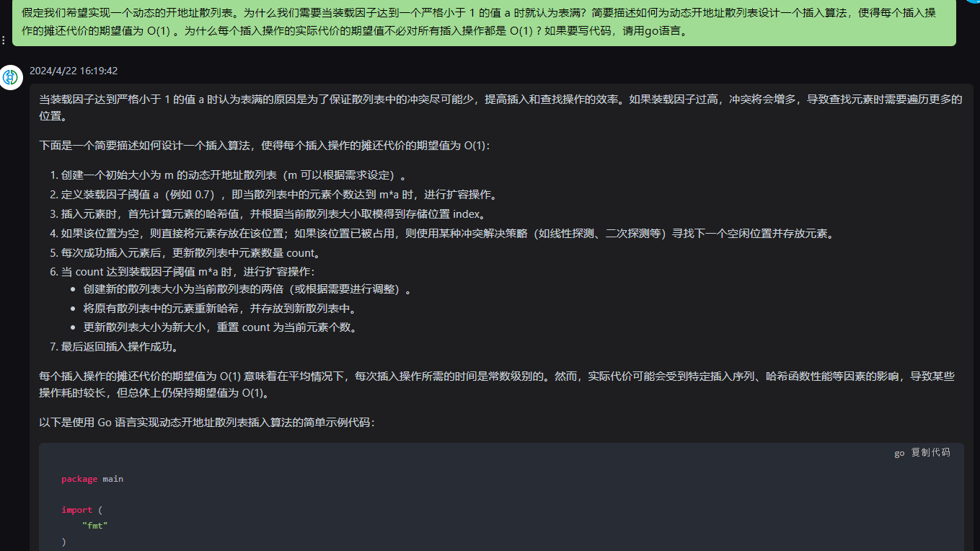Open the three-dot menu beside the user message
Viewport: 980px width, 551px height.
click(4, 40)
